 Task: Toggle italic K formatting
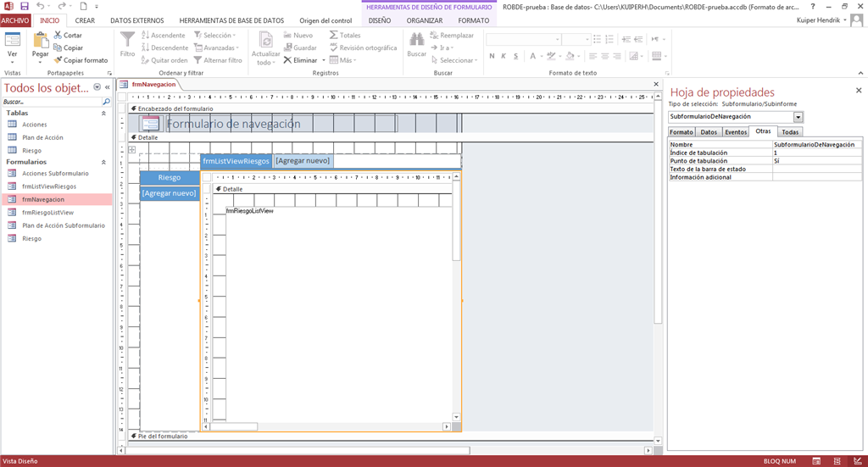coord(504,56)
